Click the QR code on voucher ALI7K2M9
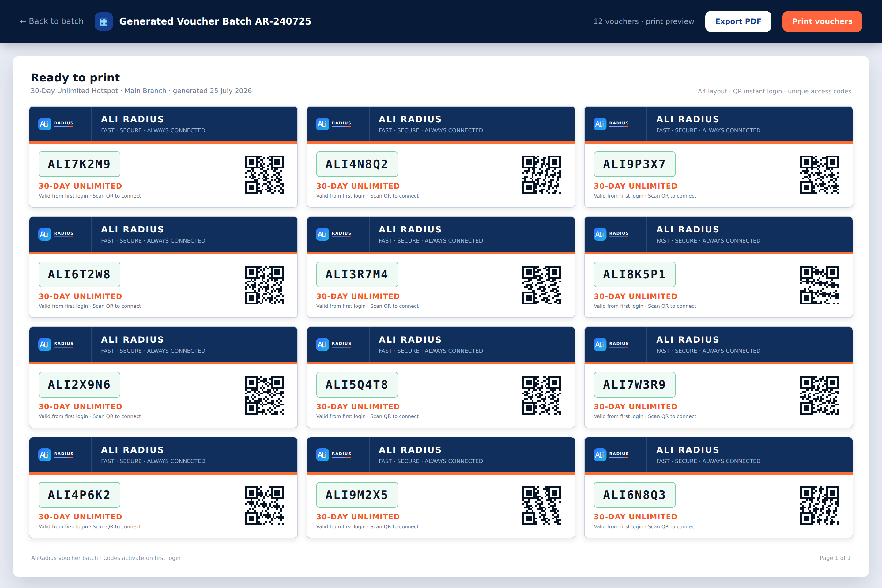 pyautogui.click(x=264, y=175)
